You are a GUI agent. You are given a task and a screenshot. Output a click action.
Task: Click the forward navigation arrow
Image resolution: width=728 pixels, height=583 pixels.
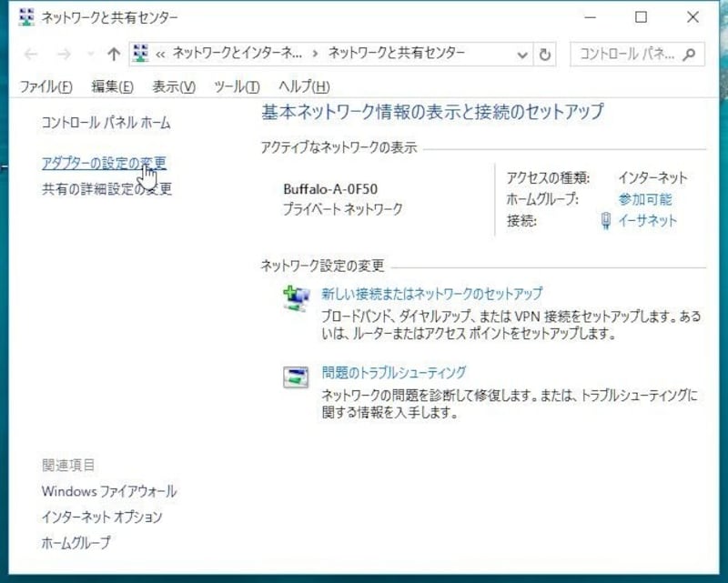pos(64,55)
